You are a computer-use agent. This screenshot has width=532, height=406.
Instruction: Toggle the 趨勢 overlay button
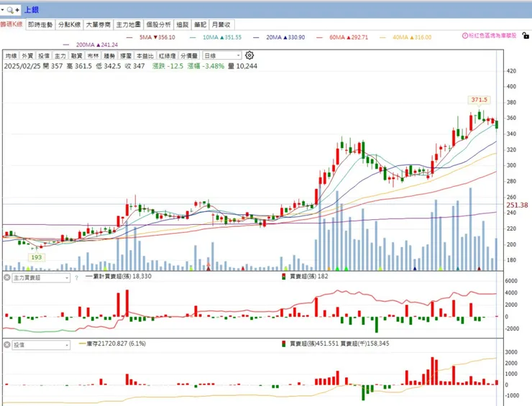(109, 55)
